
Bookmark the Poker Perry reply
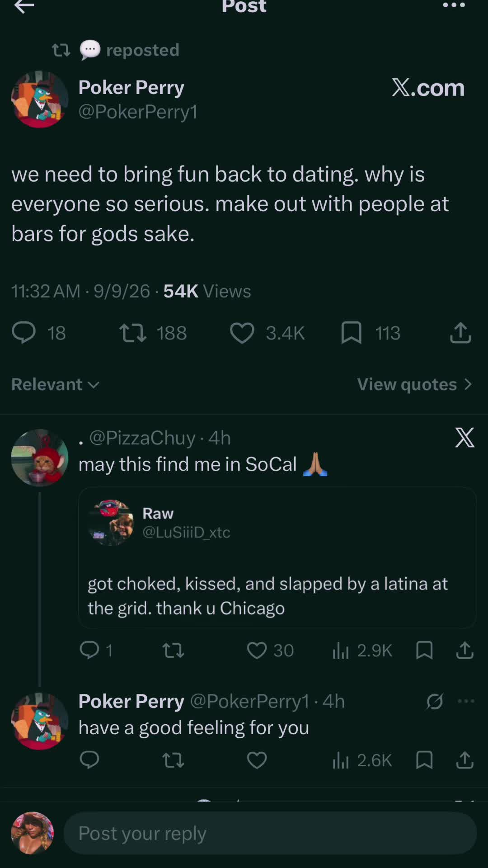pyautogui.click(x=424, y=760)
